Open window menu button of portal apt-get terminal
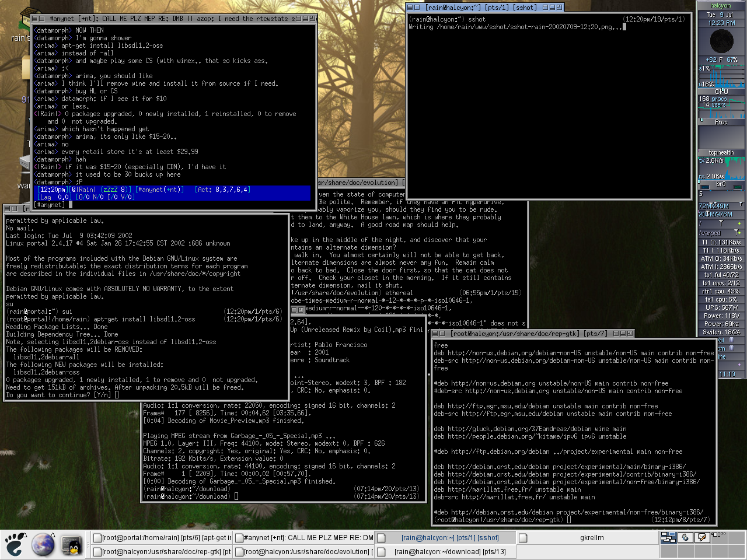The width and height of the screenshot is (747, 560). [7, 208]
